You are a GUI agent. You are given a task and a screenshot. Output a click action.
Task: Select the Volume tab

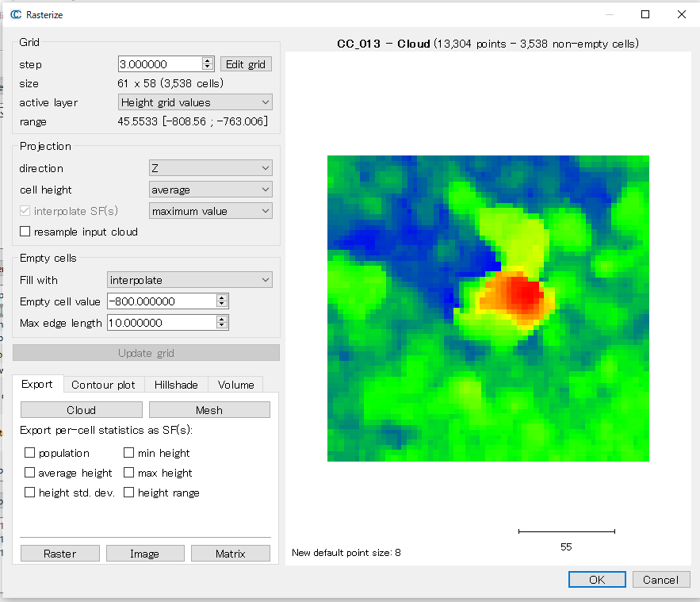[x=235, y=385]
